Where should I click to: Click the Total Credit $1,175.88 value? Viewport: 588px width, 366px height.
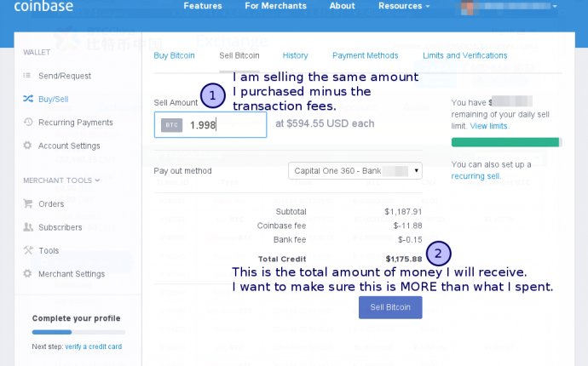[x=404, y=259]
